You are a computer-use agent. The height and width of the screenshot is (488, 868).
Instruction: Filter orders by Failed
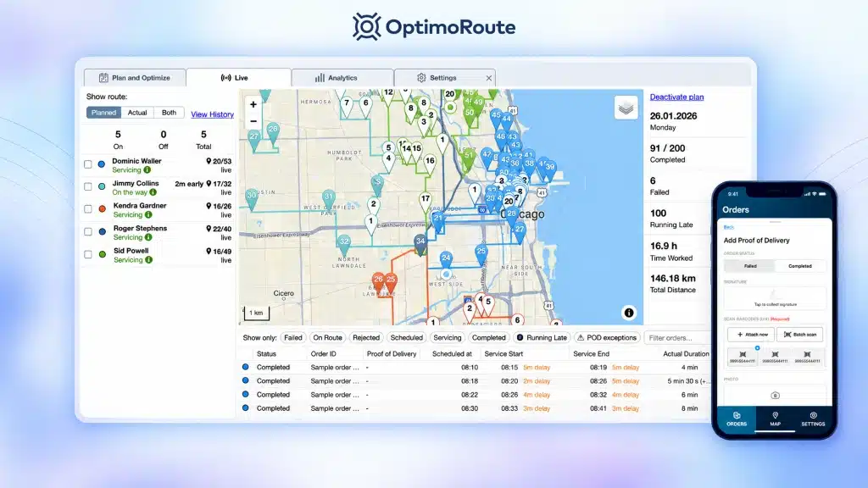click(292, 337)
